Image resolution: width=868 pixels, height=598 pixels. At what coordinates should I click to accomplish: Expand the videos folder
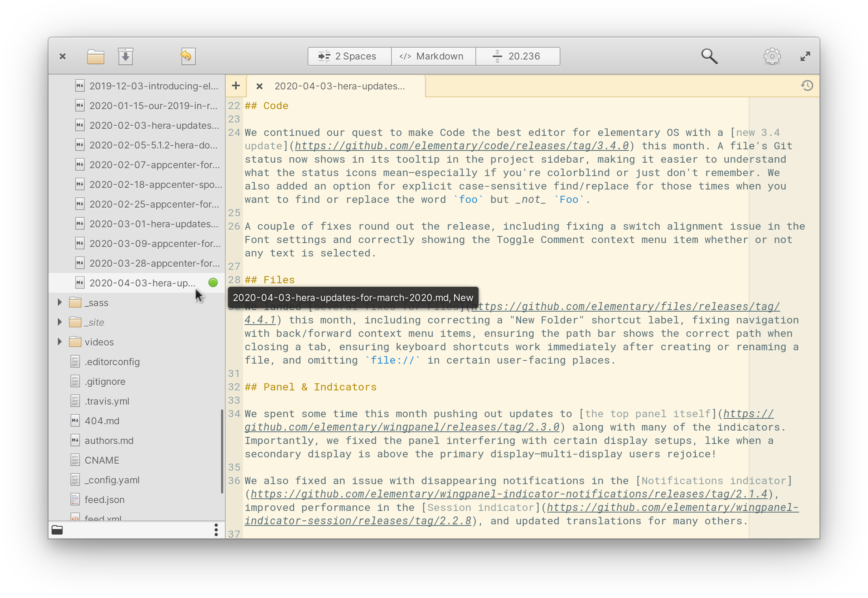coord(60,342)
